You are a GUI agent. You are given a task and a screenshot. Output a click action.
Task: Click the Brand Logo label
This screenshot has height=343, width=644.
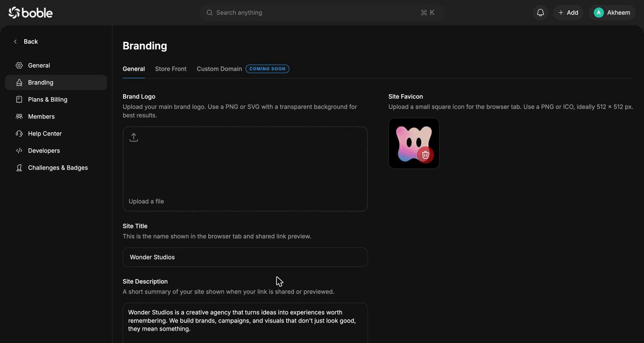pyautogui.click(x=139, y=96)
